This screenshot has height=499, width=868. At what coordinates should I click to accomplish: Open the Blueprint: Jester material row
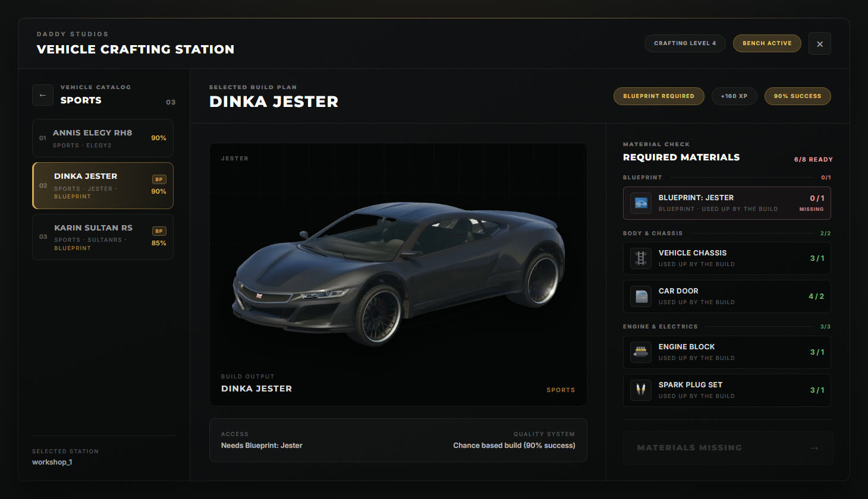[x=727, y=203]
